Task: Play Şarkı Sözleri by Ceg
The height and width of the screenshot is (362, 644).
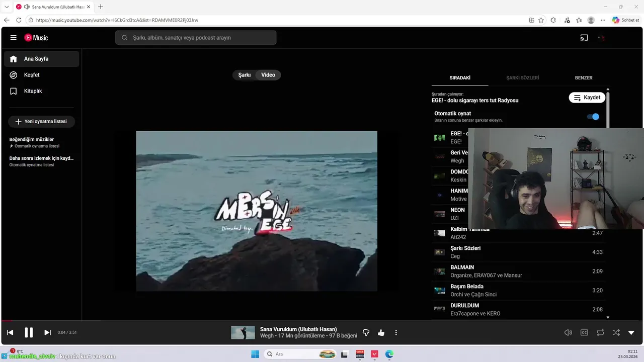Action: click(518, 252)
